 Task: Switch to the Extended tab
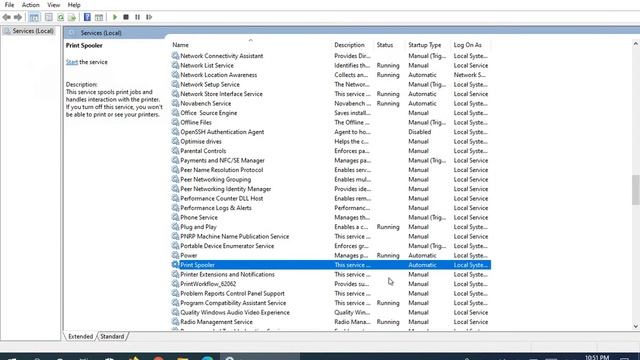click(x=80, y=336)
